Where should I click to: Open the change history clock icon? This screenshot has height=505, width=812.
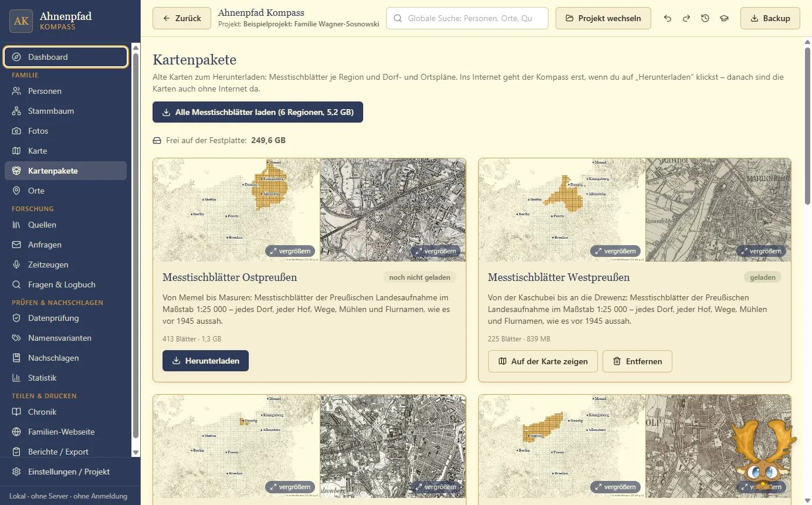coord(705,18)
